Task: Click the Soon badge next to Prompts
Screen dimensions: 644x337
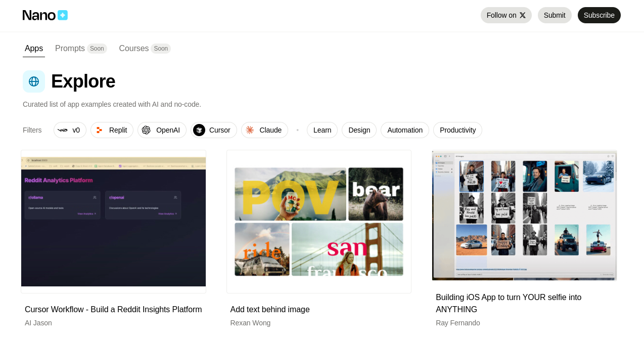Action: 97,49
